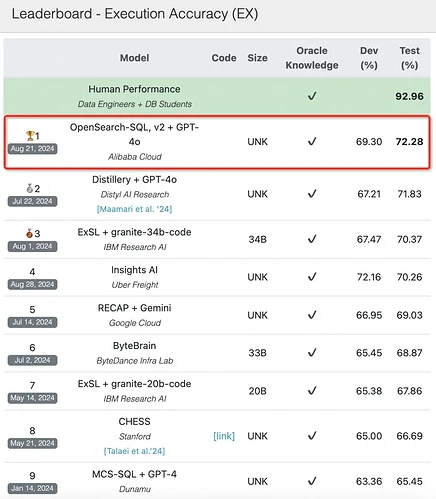Click the May 21, 2024 date badge
Screen dimensions: 436x499
coord(32,443)
